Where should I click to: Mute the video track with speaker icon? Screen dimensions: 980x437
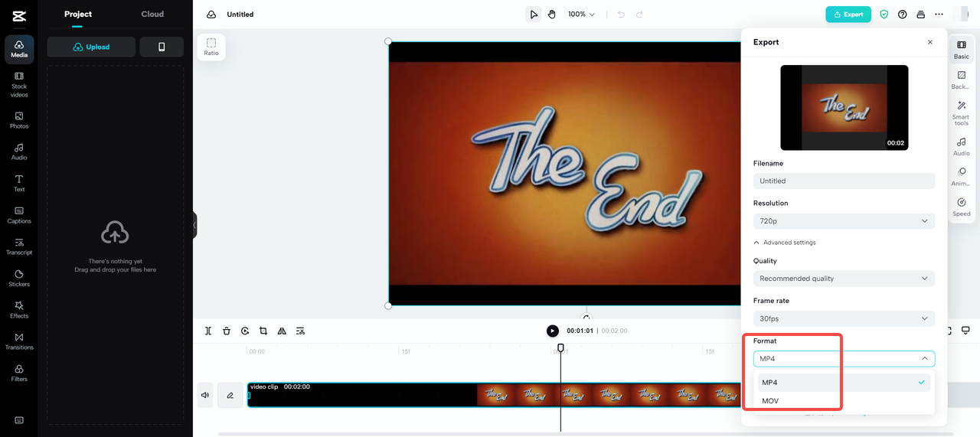[205, 395]
